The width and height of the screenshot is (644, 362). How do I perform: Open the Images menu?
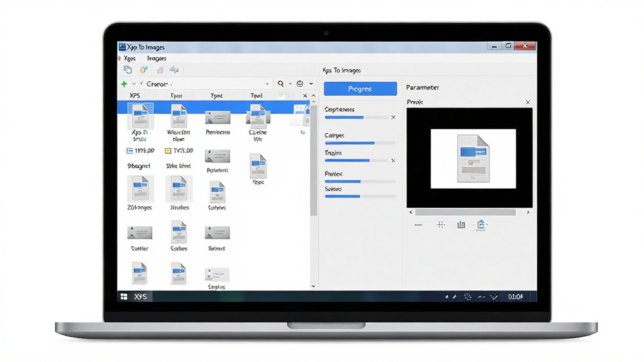click(157, 58)
